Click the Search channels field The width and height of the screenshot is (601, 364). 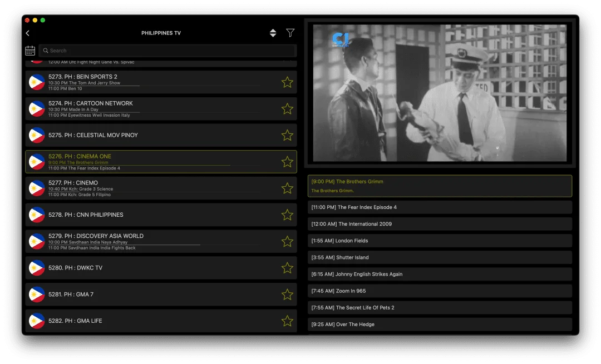(x=168, y=51)
